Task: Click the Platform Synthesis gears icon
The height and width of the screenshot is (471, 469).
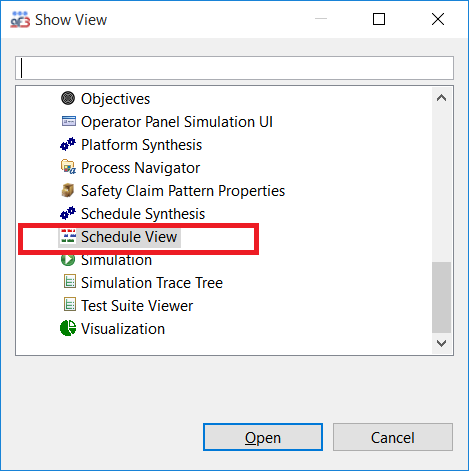Action: click(x=68, y=144)
